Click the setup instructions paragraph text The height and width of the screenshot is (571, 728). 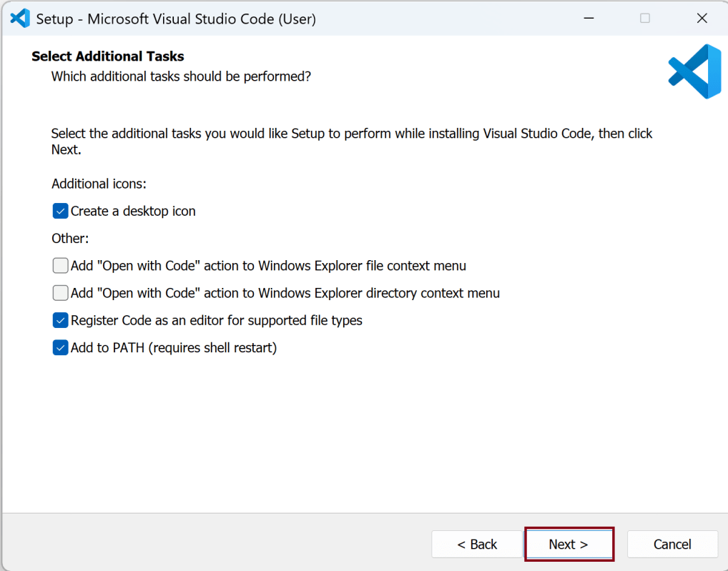351,134
